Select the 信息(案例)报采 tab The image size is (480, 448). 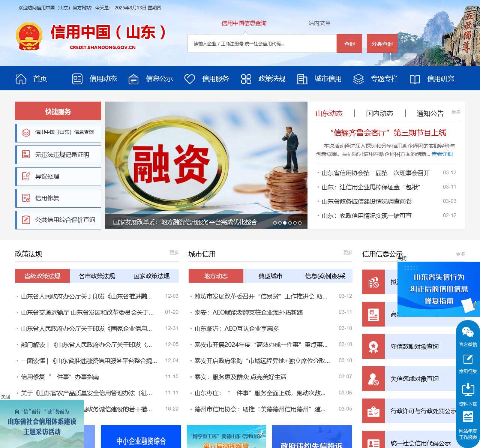coord(325,276)
